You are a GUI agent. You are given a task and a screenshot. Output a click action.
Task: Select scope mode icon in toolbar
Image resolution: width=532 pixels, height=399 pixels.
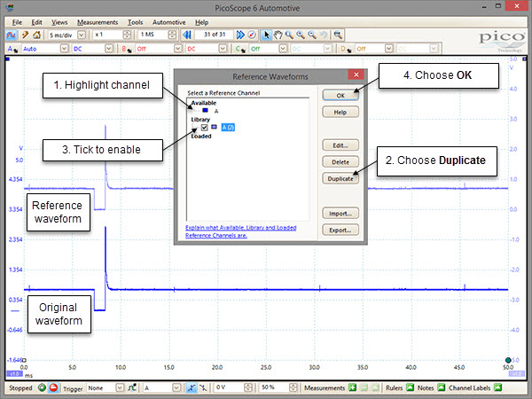12,35
